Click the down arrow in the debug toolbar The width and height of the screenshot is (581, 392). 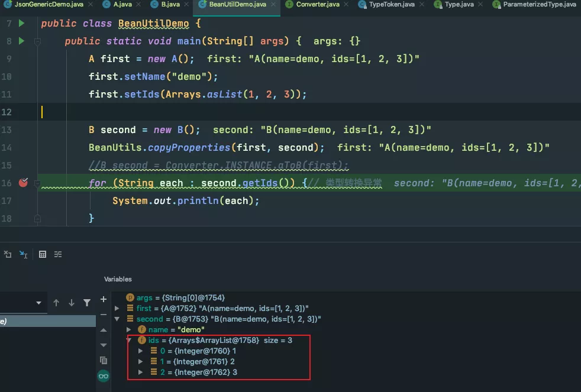71,302
